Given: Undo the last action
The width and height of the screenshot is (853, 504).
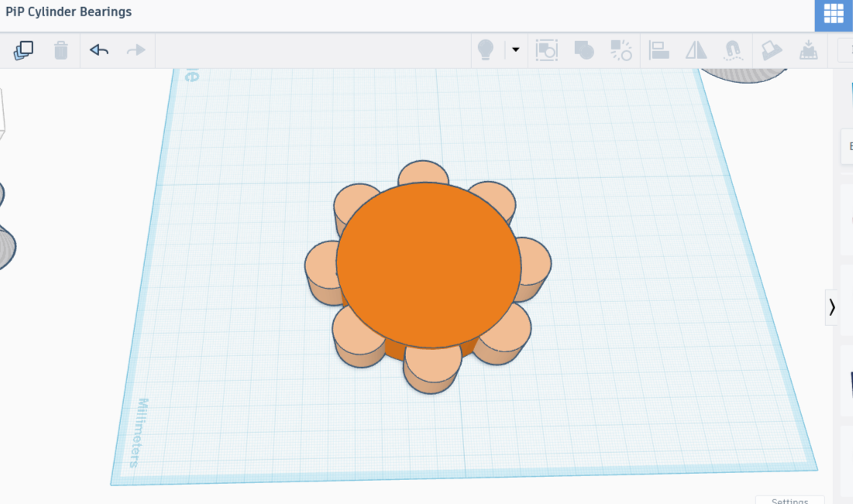Looking at the screenshot, I should tap(99, 50).
